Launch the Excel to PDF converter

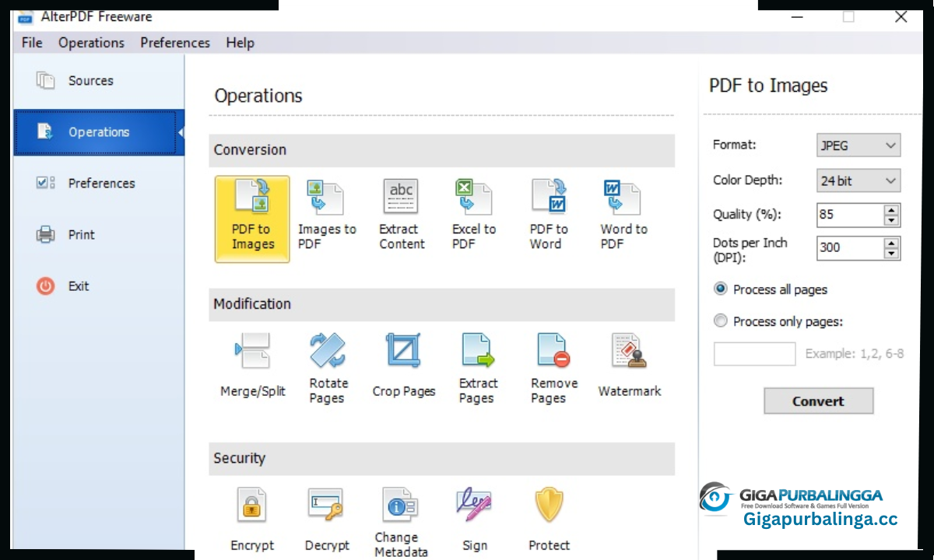click(x=473, y=215)
